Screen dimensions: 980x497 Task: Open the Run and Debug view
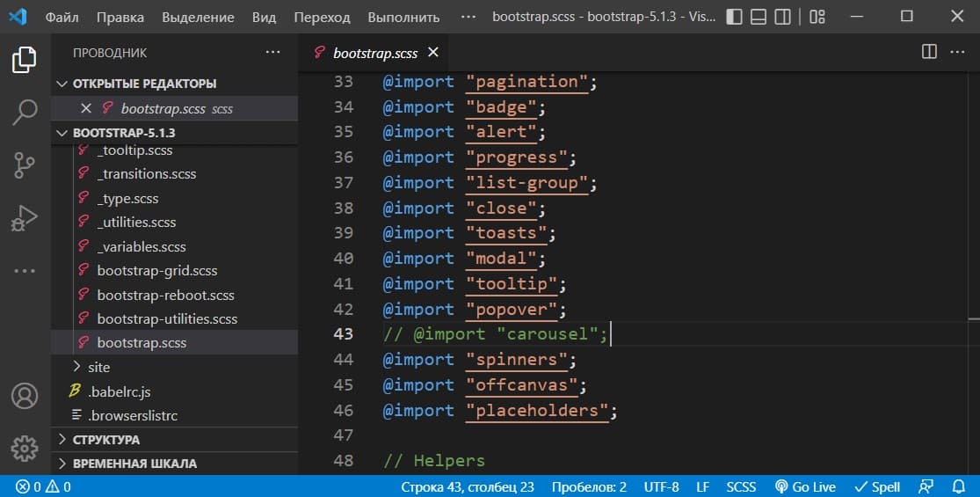25,219
